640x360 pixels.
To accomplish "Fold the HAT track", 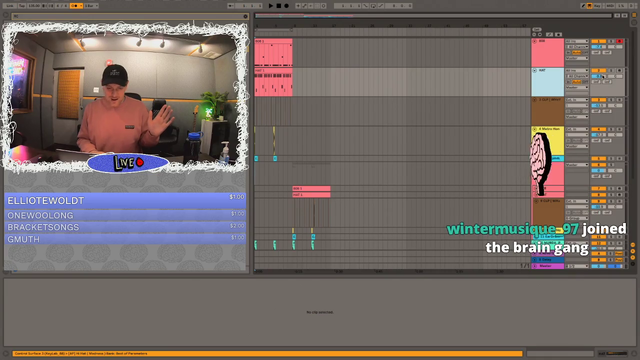I will pyautogui.click(x=535, y=70).
